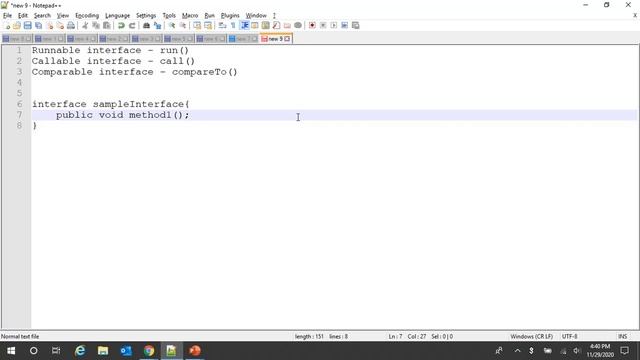Image resolution: width=640 pixels, height=360 pixels.
Task: Open the Settings menu
Action: (146, 16)
